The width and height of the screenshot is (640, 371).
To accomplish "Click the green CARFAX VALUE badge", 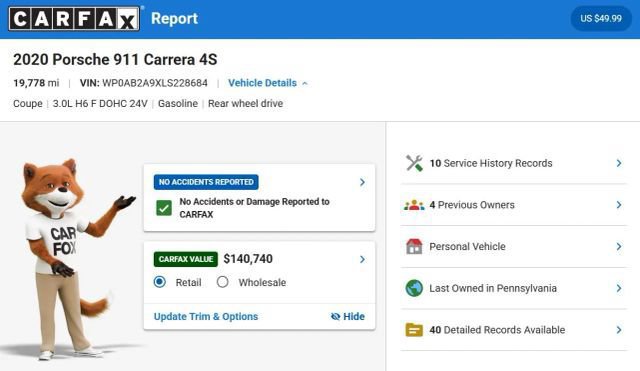I will pos(186,259).
